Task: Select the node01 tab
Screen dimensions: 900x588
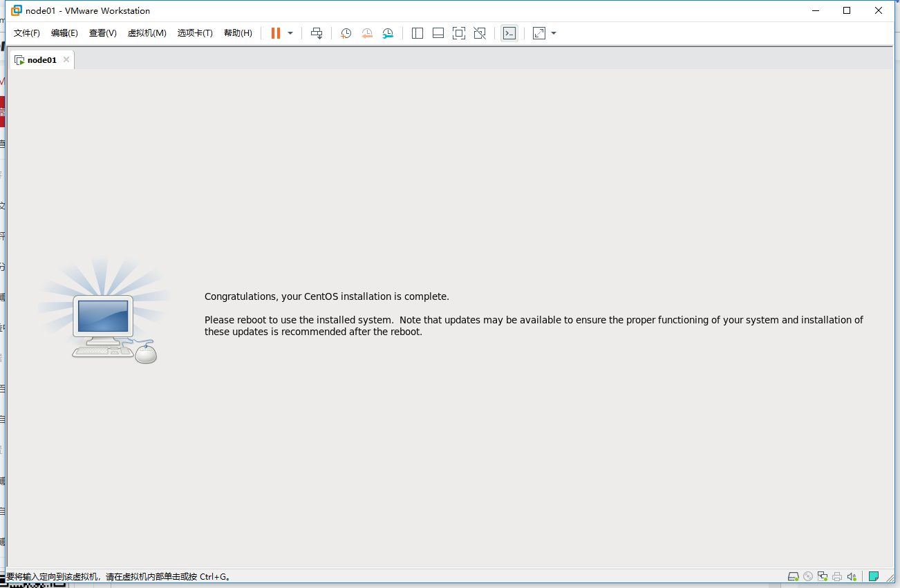Action: coord(41,60)
